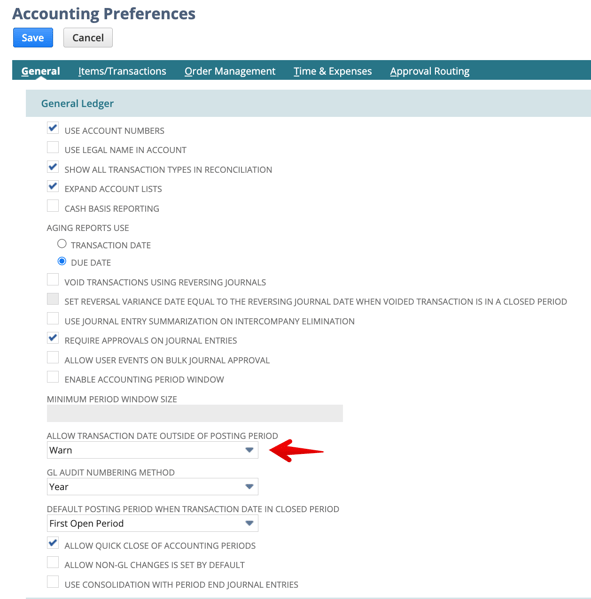Choose the Due Date radio button

(62, 261)
